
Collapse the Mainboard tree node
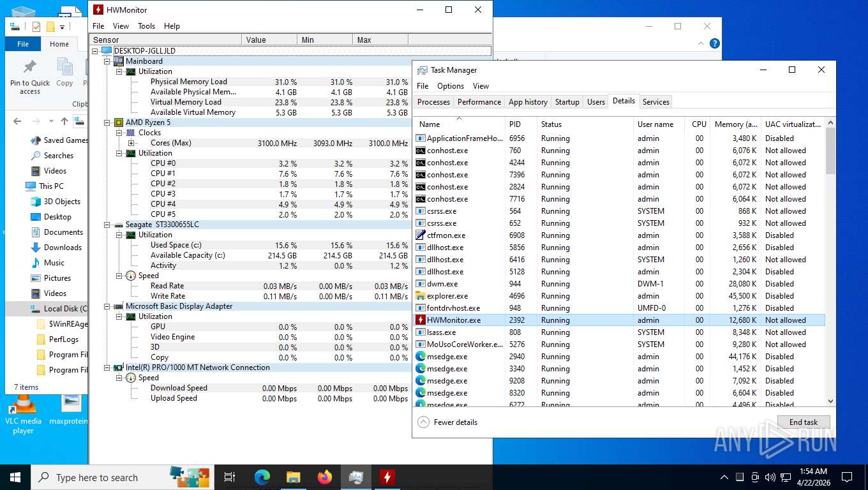coord(107,61)
